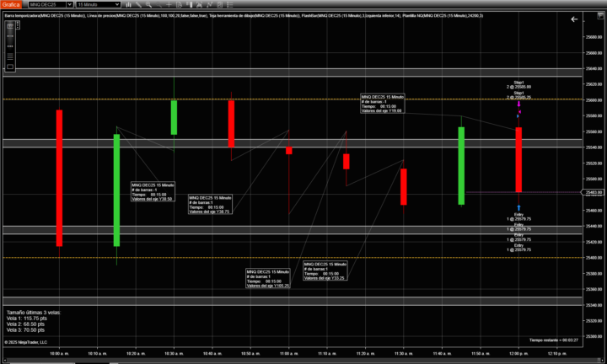Click the third dotted icon in floating toolbar

pos(10,46)
